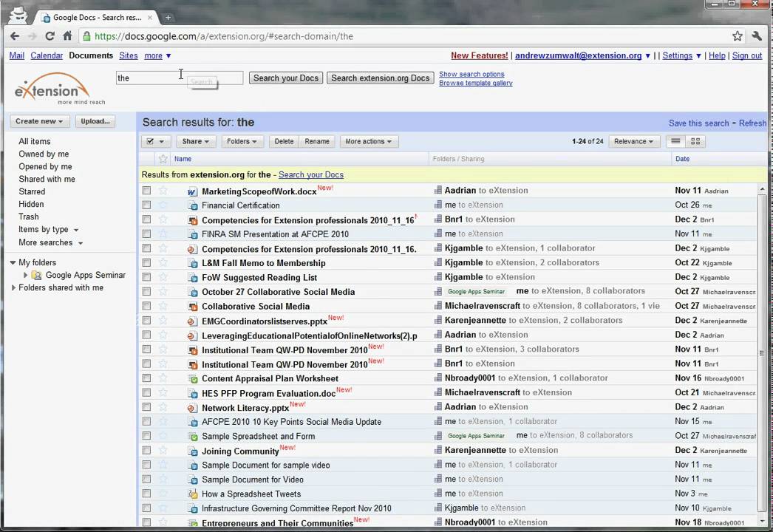Screen dimensions: 773x532
Task: Go back with browser back arrow
Action: tap(15, 36)
